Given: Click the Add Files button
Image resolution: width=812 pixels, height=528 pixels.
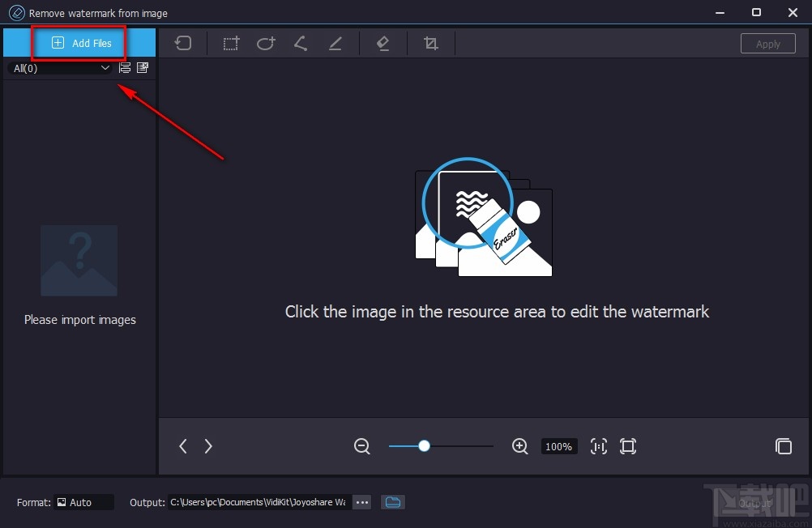Looking at the screenshot, I should click(x=78, y=43).
